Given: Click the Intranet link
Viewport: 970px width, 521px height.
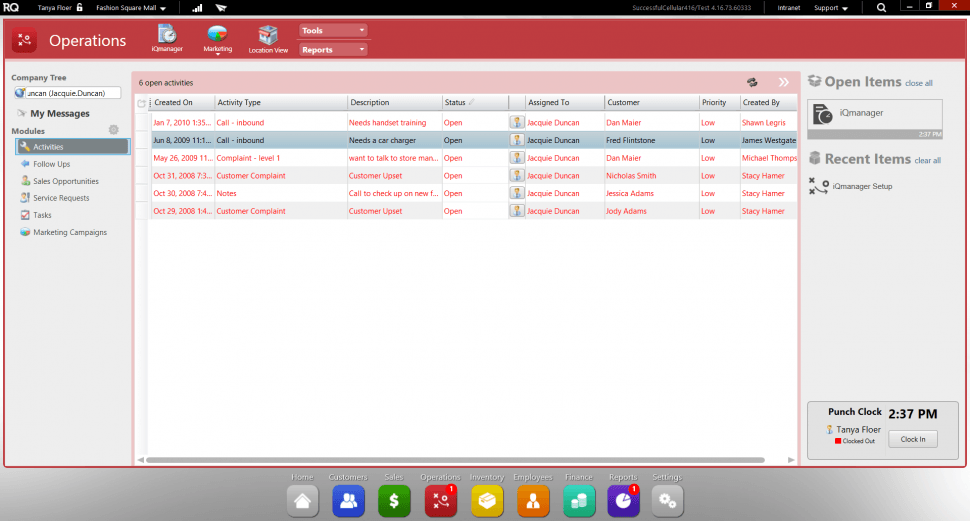Looking at the screenshot, I should click(789, 8).
